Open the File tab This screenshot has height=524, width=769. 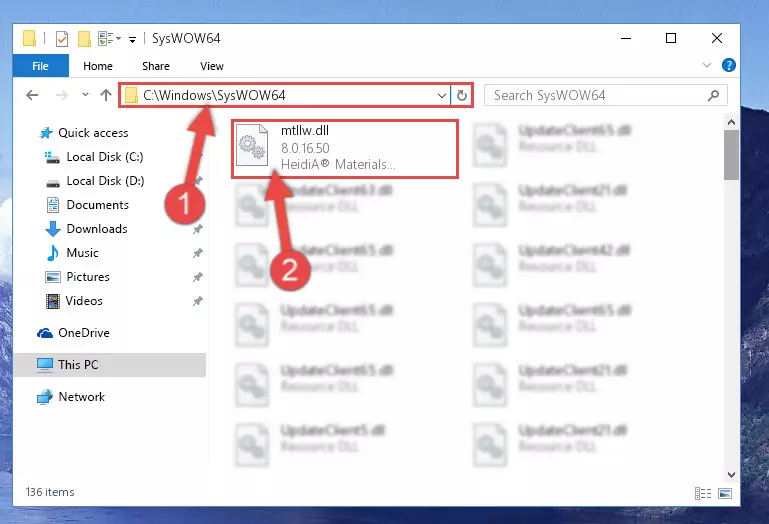pyautogui.click(x=40, y=66)
